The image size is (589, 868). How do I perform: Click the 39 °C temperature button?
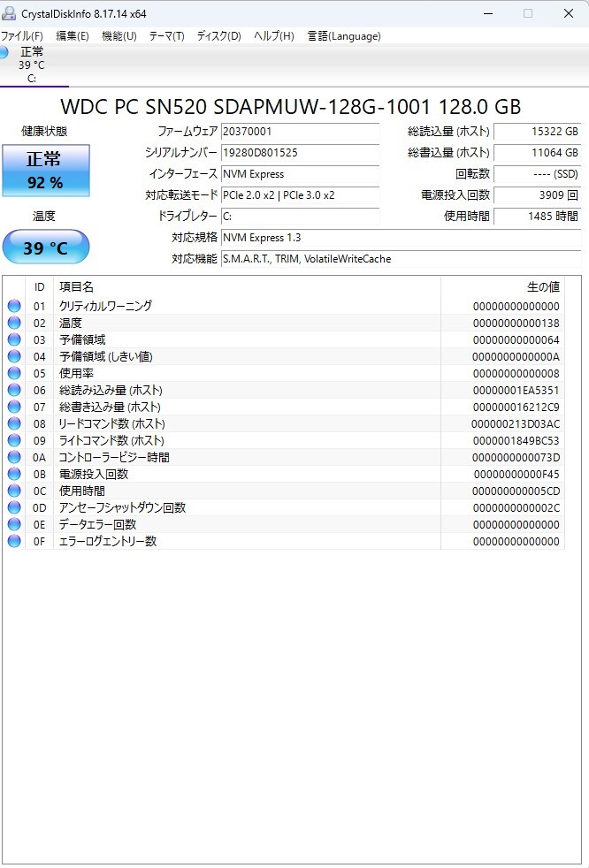pyautogui.click(x=46, y=247)
